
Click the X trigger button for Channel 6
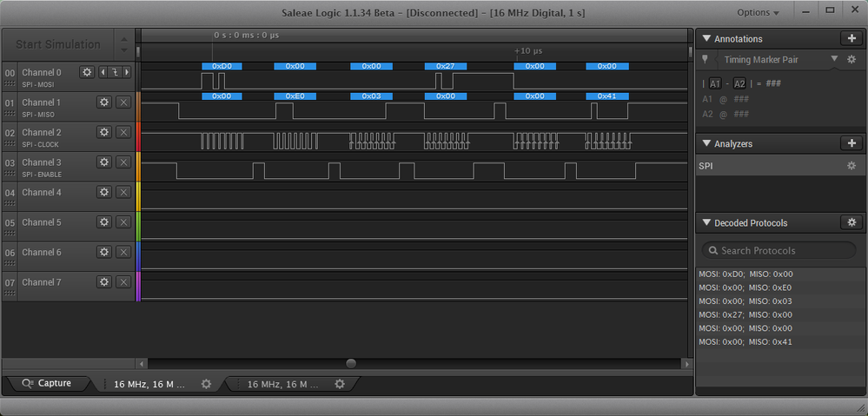click(x=123, y=251)
